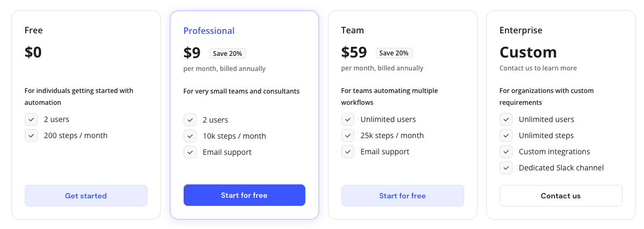Click check icon beside 200 steps / month
The image size is (644, 229).
(31, 135)
